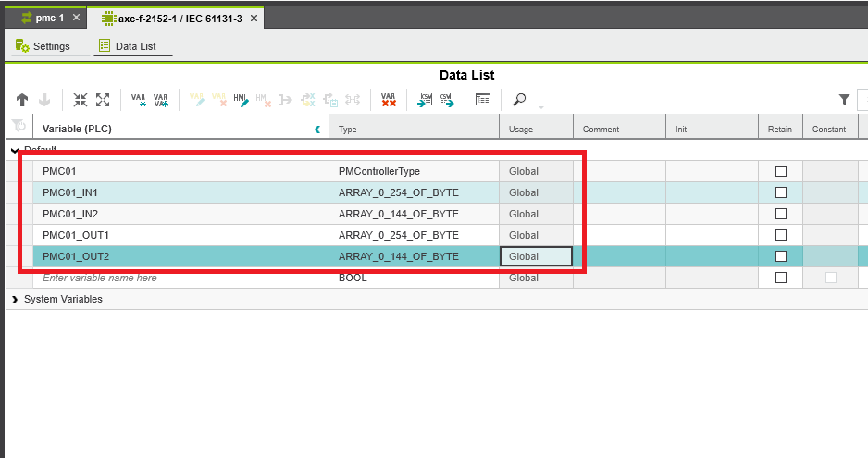Click the expand all icon

pyautogui.click(x=103, y=100)
